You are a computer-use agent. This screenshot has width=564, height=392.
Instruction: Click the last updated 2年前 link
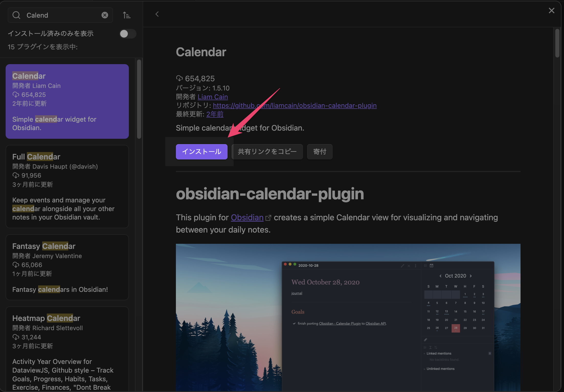pos(215,114)
